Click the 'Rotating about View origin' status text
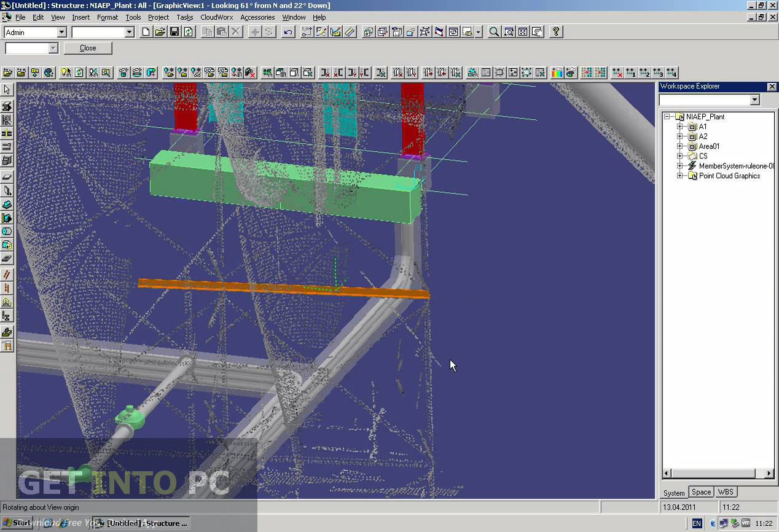The width and height of the screenshot is (779, 532). coord(41,507)
